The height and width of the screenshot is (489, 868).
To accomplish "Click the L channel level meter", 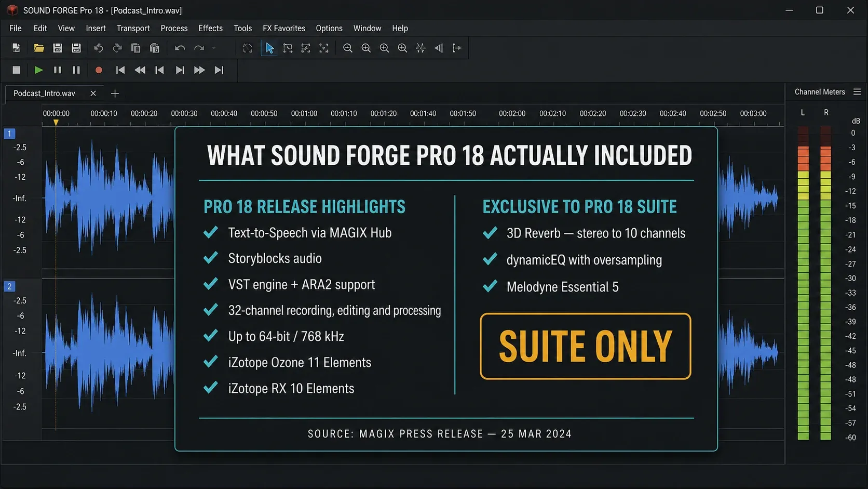I will point(803,283).
